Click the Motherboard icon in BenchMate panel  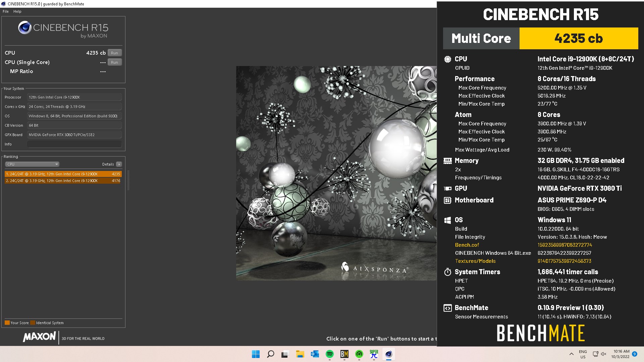[x=447, y=200]
